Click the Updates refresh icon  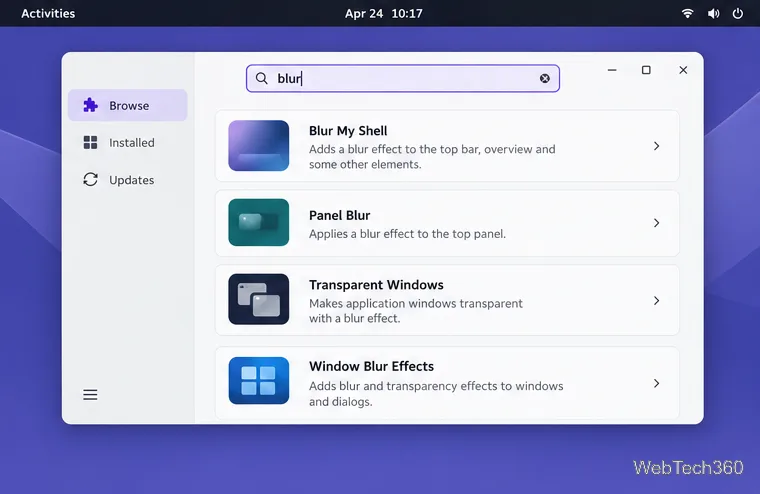91,180
